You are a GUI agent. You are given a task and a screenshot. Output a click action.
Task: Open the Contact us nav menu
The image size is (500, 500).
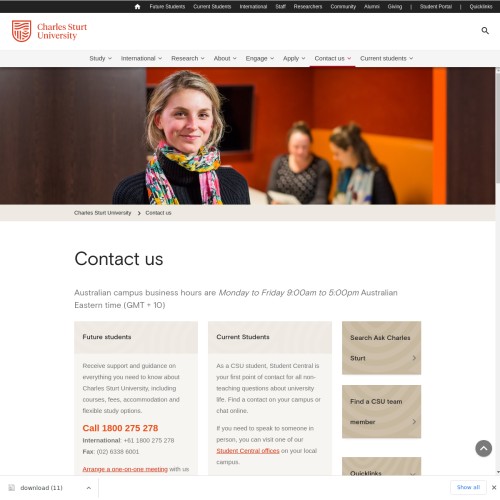(x=333, y=58)
